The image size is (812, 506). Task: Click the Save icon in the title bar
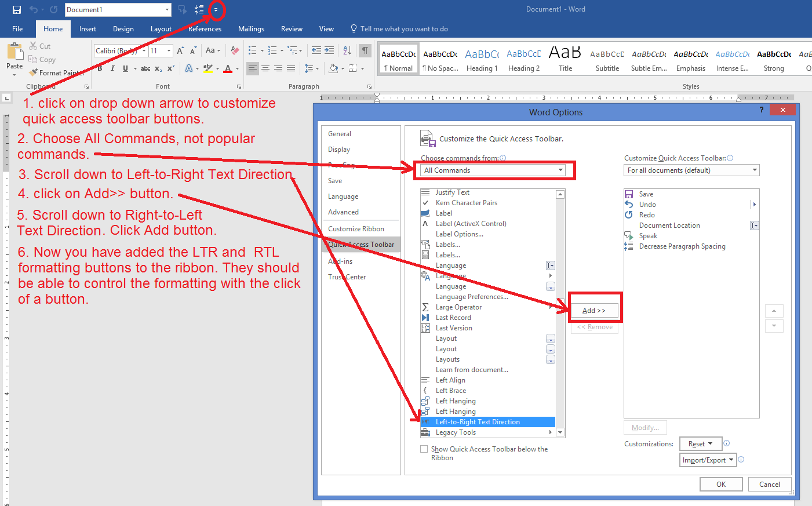coord(16,9)
